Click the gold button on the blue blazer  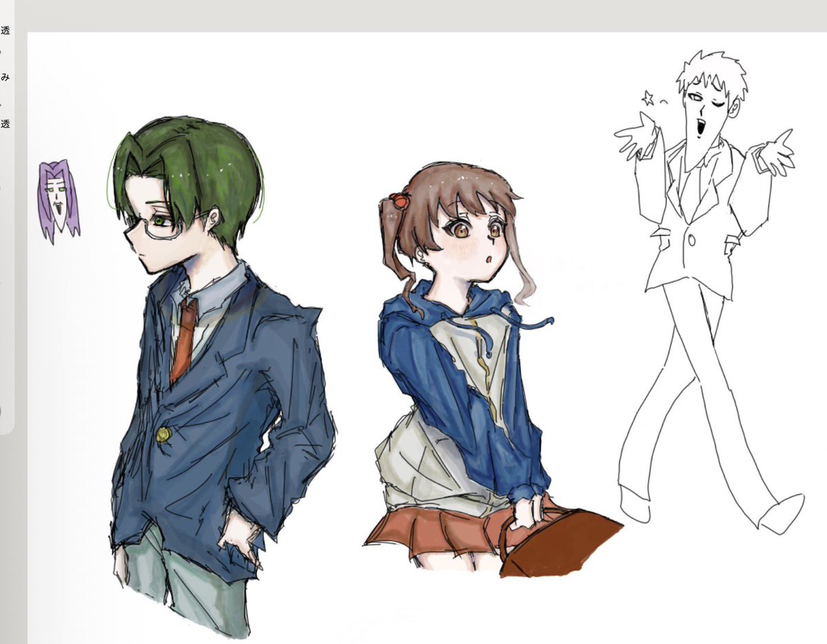click(163, 435)
